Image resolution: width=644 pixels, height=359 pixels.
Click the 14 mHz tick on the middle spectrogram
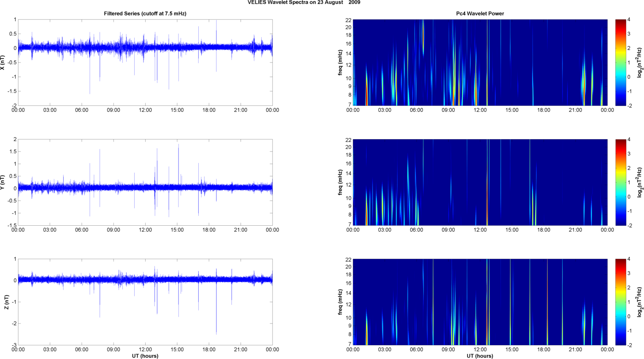click(349, 173)
